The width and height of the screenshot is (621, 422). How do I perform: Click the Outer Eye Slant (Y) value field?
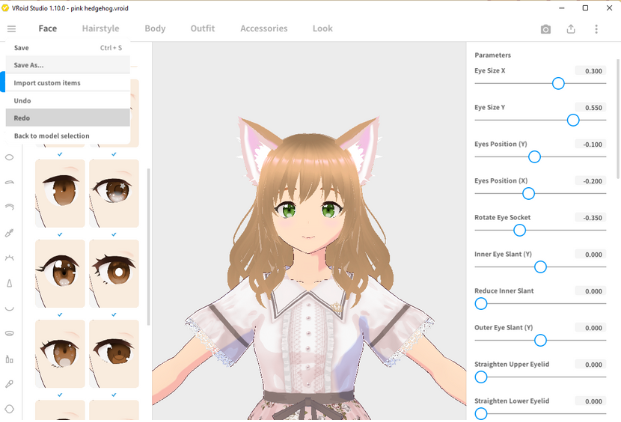click(590, 328)
